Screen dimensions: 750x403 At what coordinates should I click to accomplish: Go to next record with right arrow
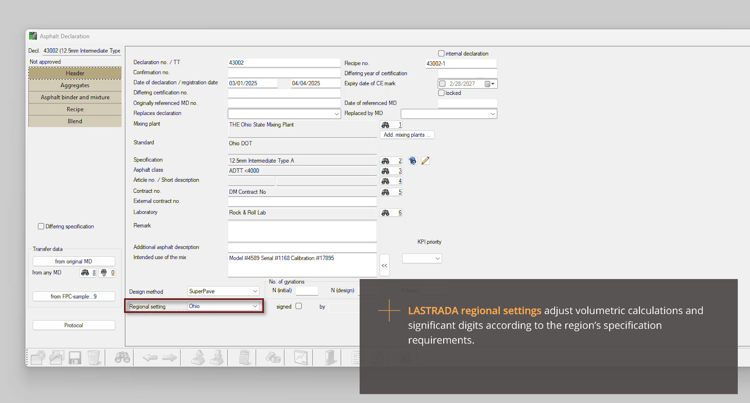tap(169, 358)
